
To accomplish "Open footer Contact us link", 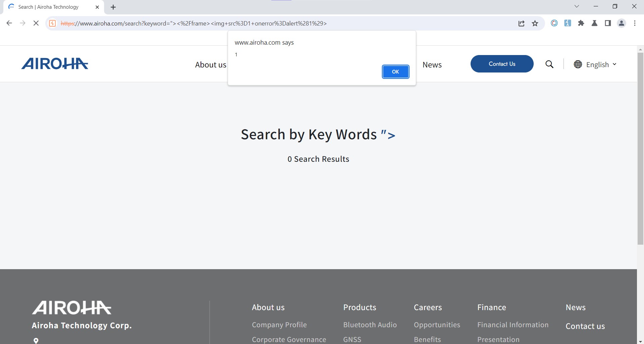I will pyautogui.click(x=585, y=326).
